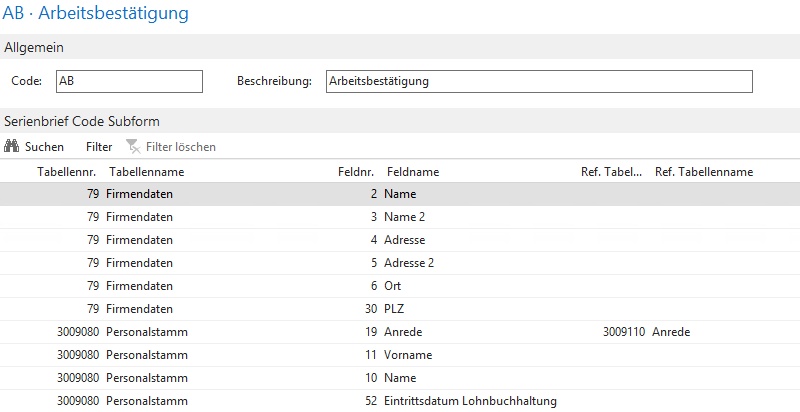Click the binoculars Suchen icon
800x412 pixels.
pyautogui.click(x=13, y=146)
